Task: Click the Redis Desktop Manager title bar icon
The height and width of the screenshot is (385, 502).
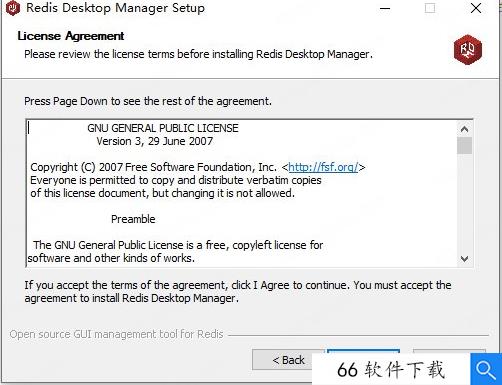Action: (13, 8)
